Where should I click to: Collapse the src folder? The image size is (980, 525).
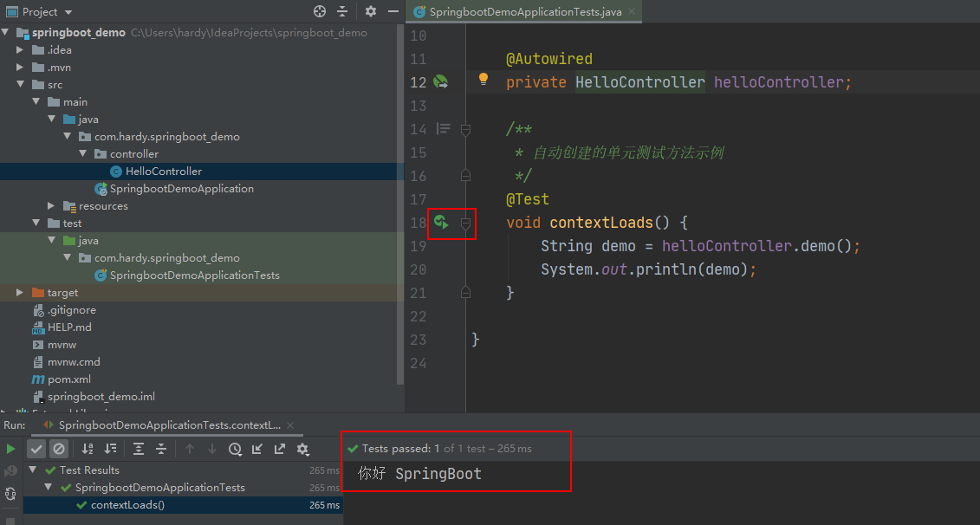coord(20,84)
